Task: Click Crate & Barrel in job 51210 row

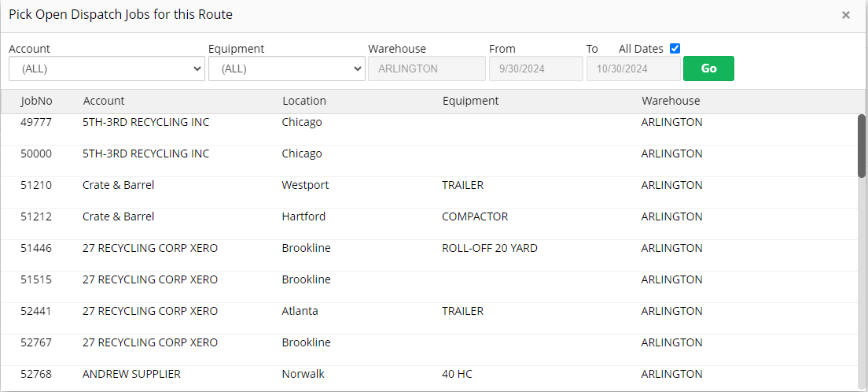Action: pyautogui.click(x=119, y=185)
